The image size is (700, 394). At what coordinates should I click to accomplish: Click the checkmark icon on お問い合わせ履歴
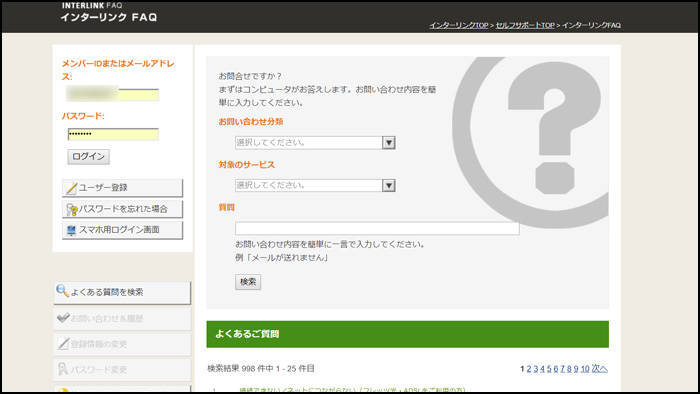coord(63,318)
